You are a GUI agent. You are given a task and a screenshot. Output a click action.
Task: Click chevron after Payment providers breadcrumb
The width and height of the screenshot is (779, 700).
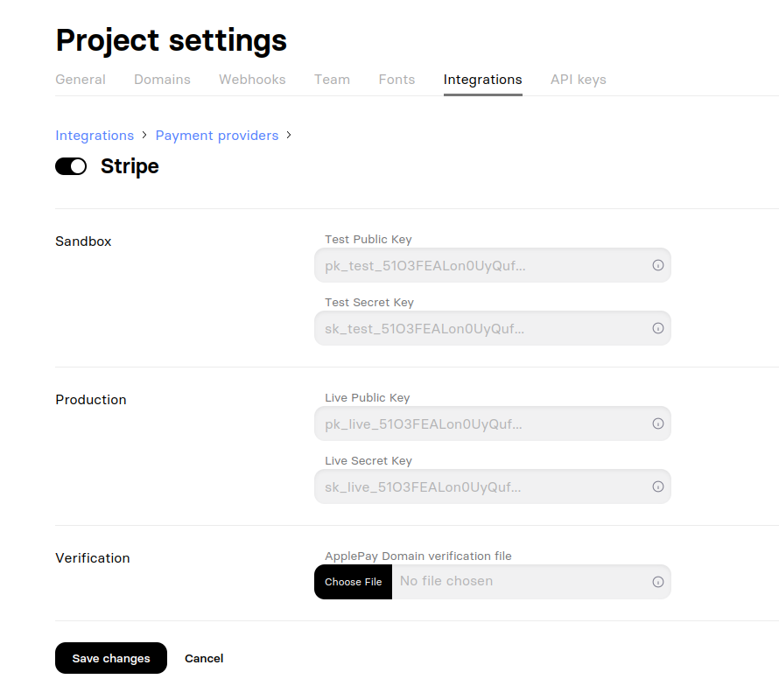289,135
